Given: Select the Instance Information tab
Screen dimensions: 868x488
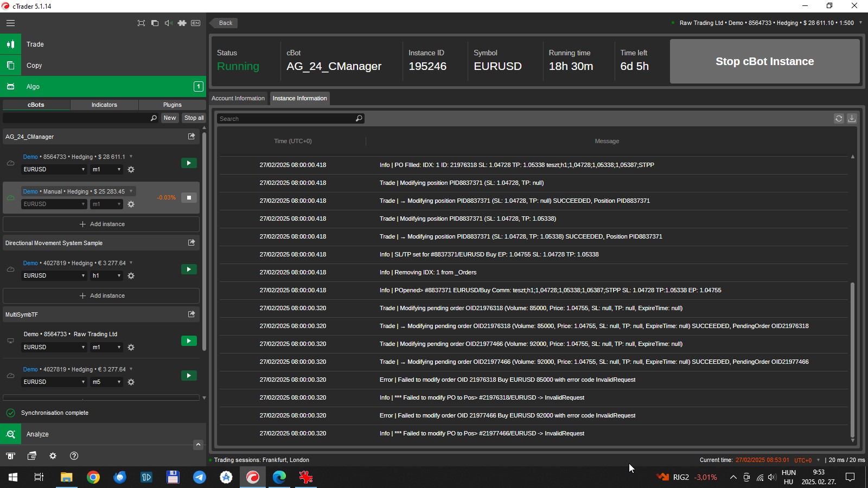Looking at the screenshot, I should [x=299, y=98].
